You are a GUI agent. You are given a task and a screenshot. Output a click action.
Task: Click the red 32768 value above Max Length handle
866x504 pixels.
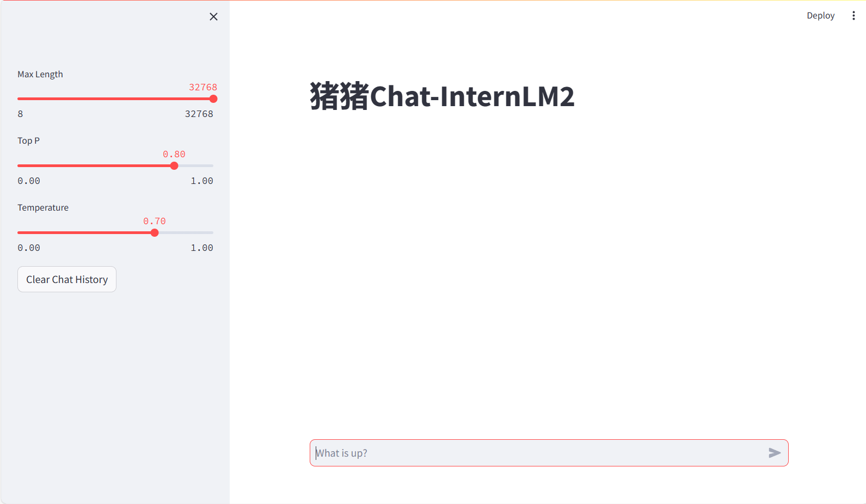click(203, 87)
